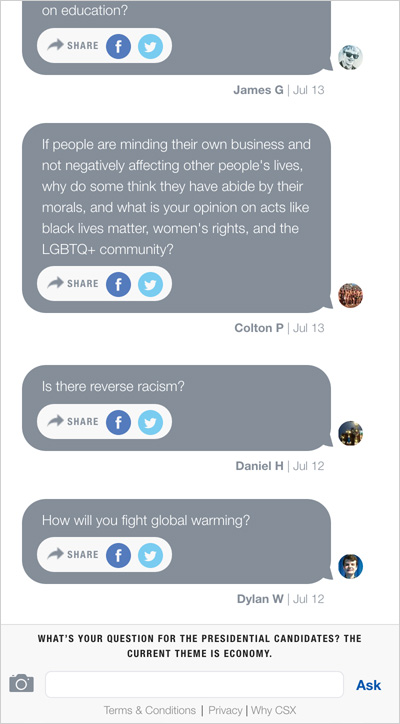
Task: Open Colton P's profile avatar
Action: (x=351, y=296)
